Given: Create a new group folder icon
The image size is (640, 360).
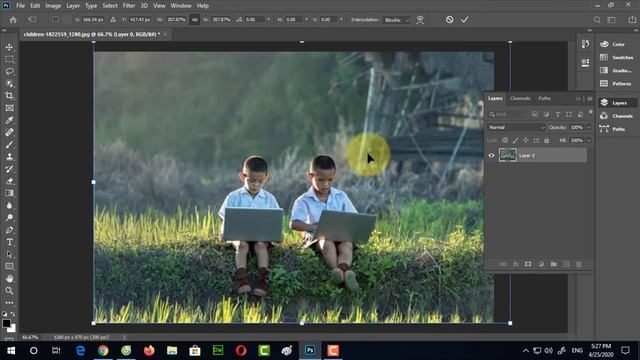Looking at the screenshot, I should pyautogui.click(x=553, y=264).
